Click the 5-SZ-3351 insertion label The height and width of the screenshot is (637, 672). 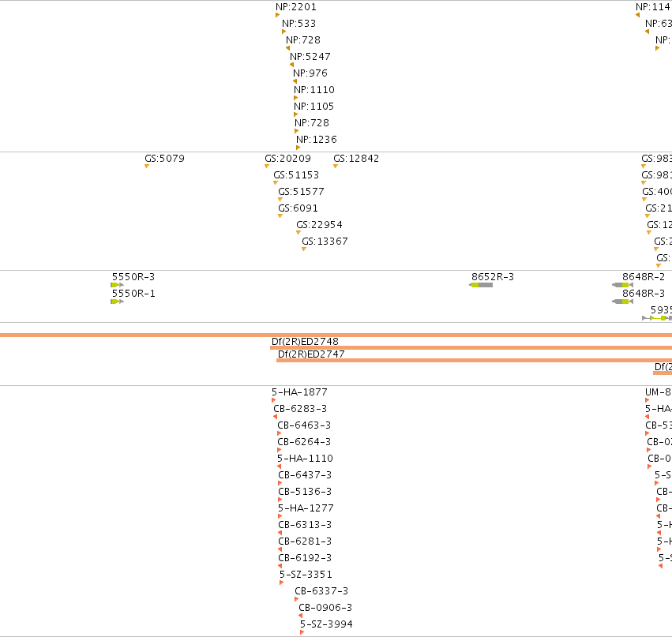306,575
